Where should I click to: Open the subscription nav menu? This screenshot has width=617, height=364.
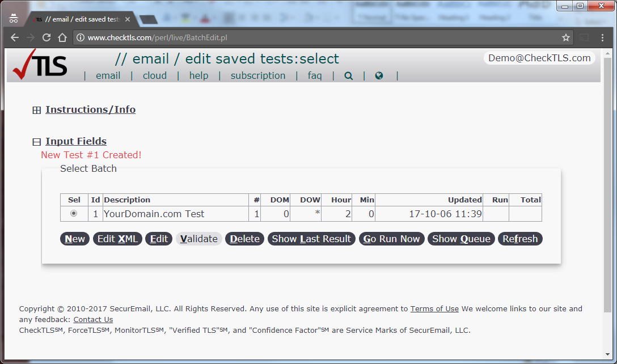tap(258, 75)
